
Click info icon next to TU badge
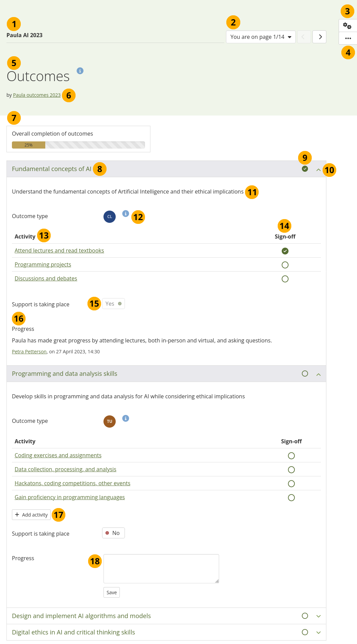click(x=126, y=418)
